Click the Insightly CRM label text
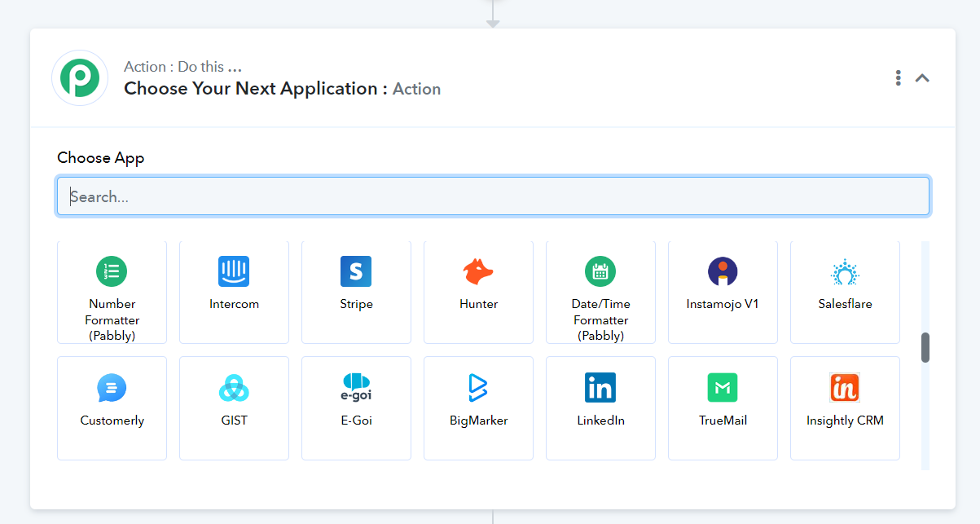 (845, 421)
